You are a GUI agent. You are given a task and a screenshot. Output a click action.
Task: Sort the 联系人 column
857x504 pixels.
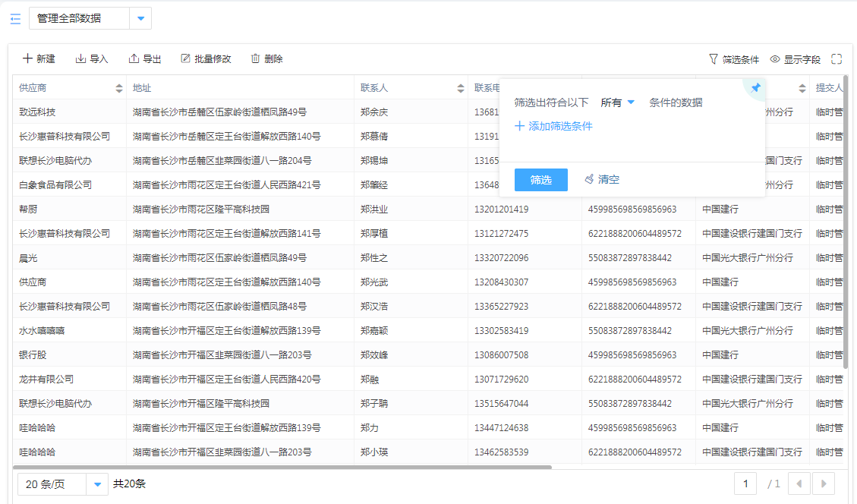(461, 88)
